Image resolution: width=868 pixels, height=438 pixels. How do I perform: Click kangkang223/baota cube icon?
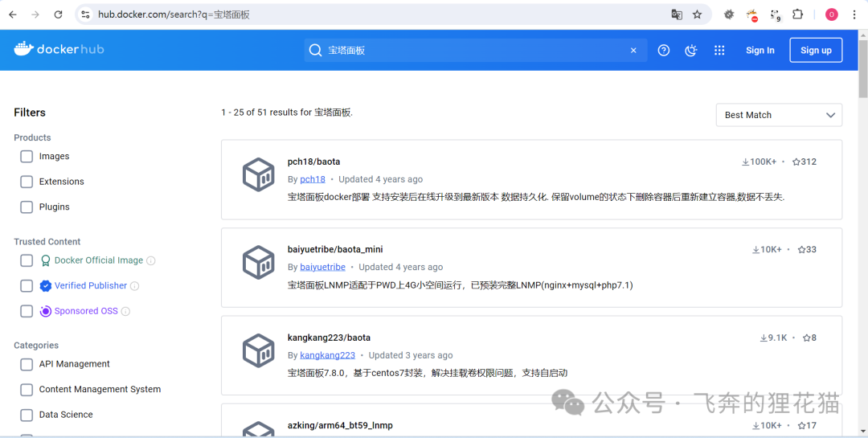coord(259,350)
